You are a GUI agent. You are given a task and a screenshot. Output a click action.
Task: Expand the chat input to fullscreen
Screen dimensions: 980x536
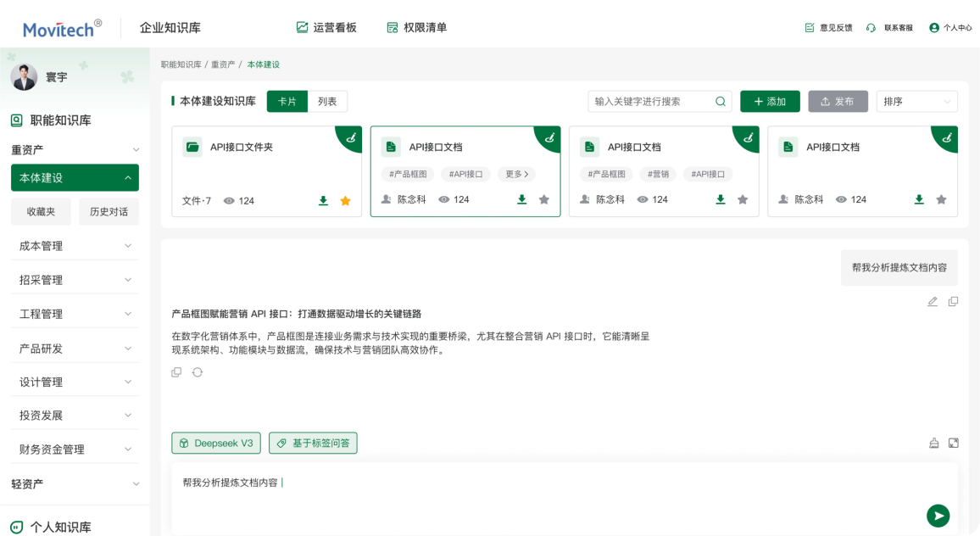tap(954, 443)
